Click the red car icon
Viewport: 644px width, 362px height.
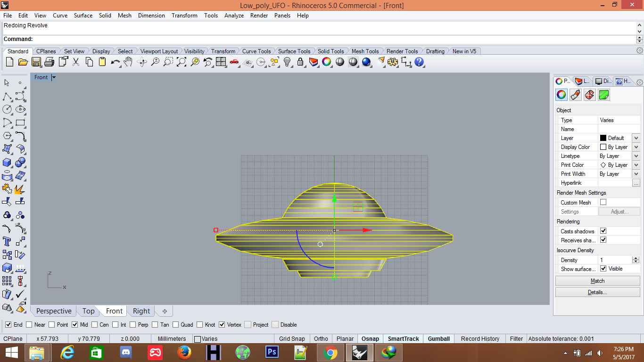click(234, 62)
